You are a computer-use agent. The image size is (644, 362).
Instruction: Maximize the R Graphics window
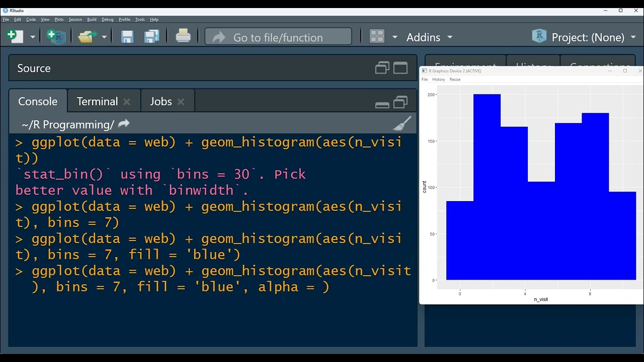click(x=625, y=71)
